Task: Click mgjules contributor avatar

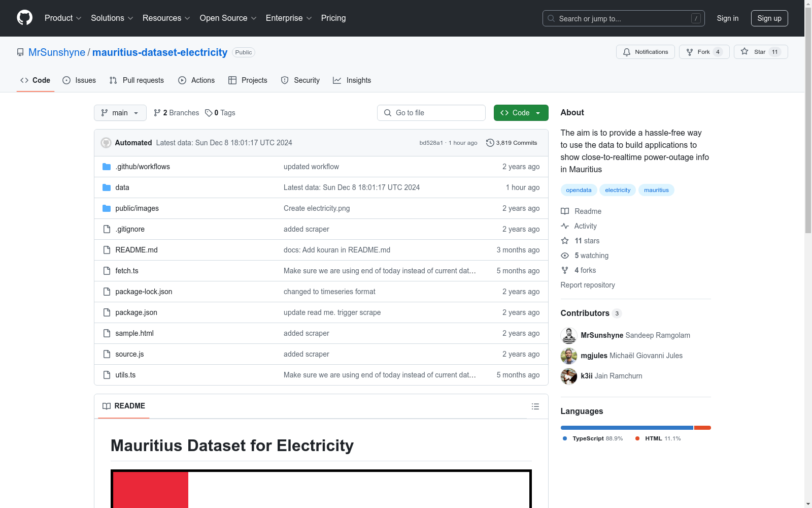Action: click(x=569, y=356)
